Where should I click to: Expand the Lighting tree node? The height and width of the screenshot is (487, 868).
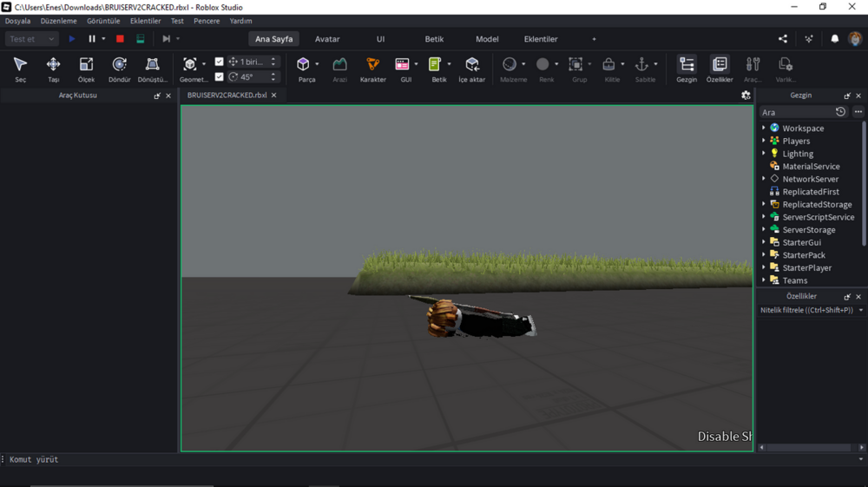point(764,154)
